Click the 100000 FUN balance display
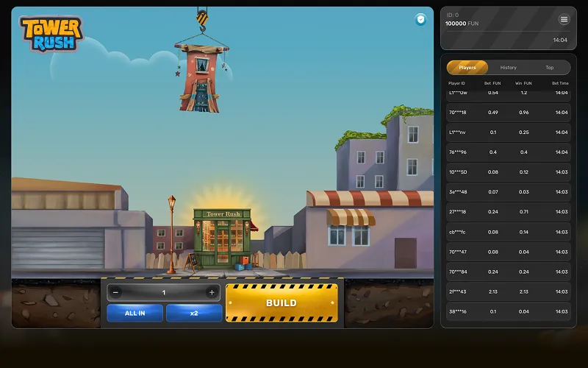Screen dimensions: 588x368 [x=462, y=24]
